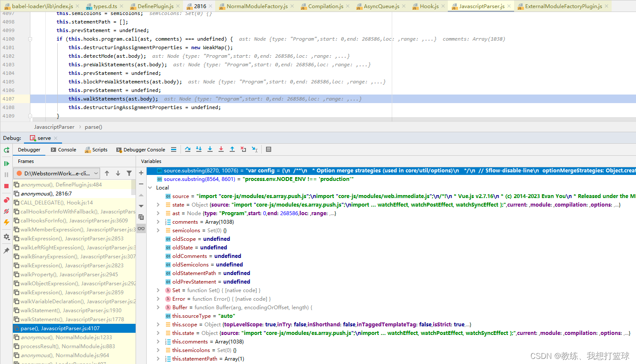Select frame CALL_DELEGATE(), Hook.js:14
Screen dimensions: 636x364
point(74,202)
